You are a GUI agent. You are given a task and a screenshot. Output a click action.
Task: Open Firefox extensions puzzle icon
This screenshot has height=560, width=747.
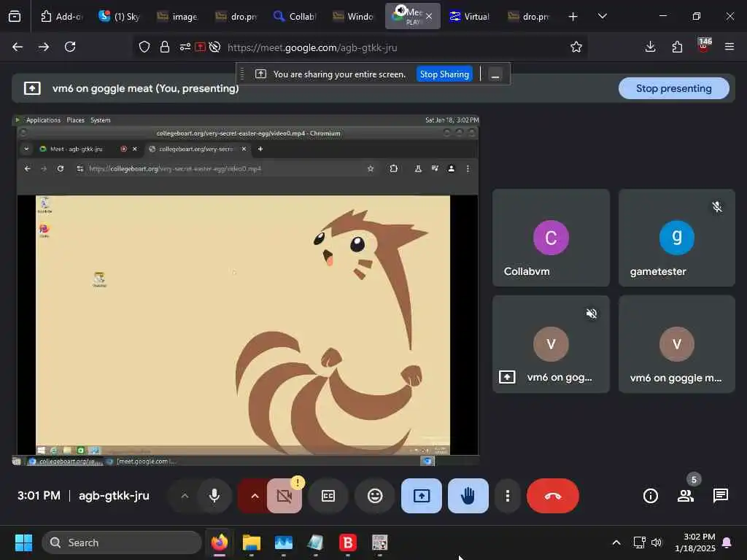[677, 47]
